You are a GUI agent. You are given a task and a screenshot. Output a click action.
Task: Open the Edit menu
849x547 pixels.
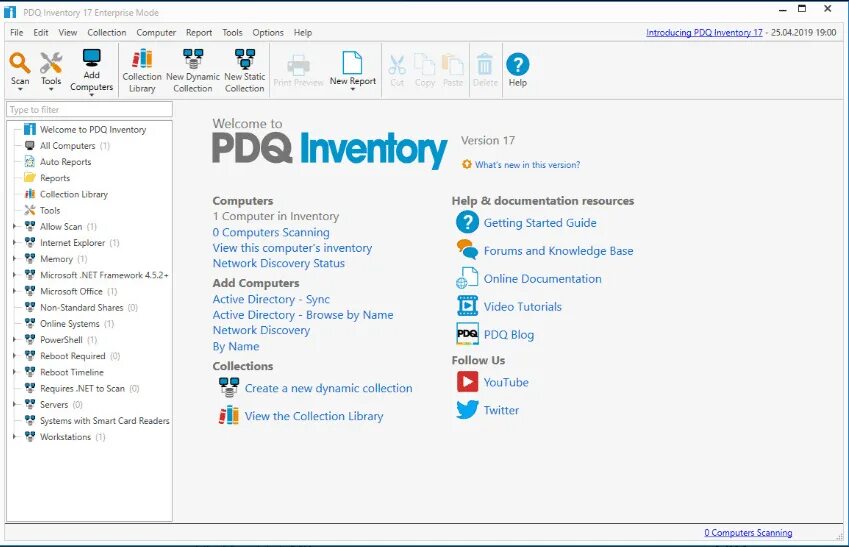coord(41,32)
